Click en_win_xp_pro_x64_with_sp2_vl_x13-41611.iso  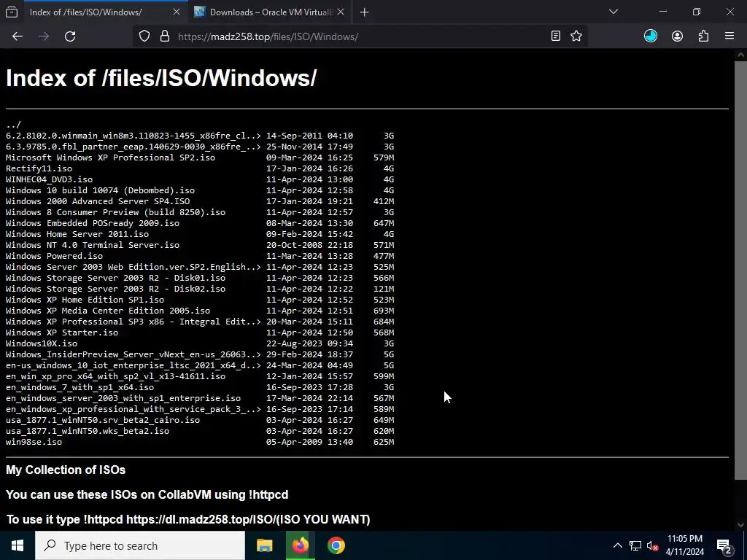116,377
